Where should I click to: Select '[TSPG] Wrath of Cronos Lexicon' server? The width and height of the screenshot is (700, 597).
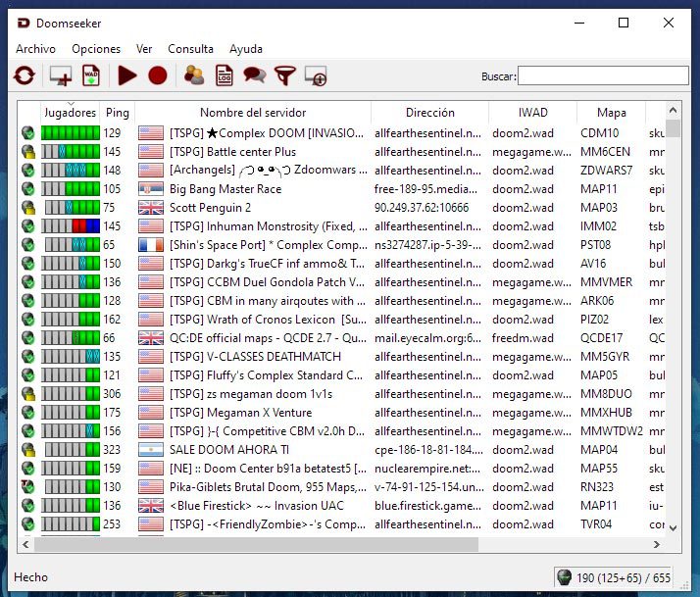point(268,320)
